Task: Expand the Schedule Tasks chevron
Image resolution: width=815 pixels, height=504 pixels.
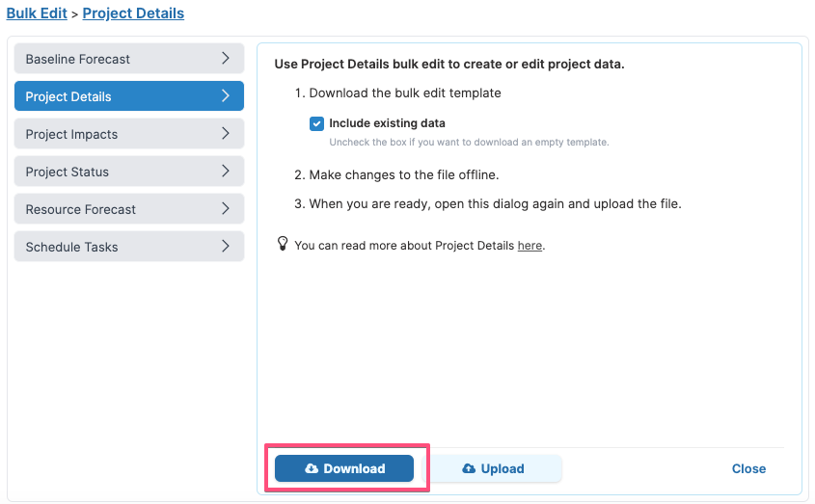Action: pyautogui.click(x=226, y=247)
